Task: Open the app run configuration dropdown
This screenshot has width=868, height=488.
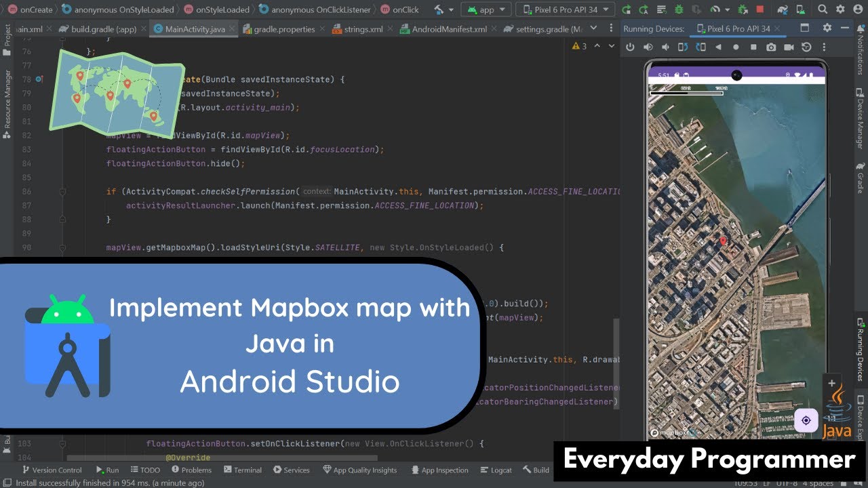Action: coord(486,9)
